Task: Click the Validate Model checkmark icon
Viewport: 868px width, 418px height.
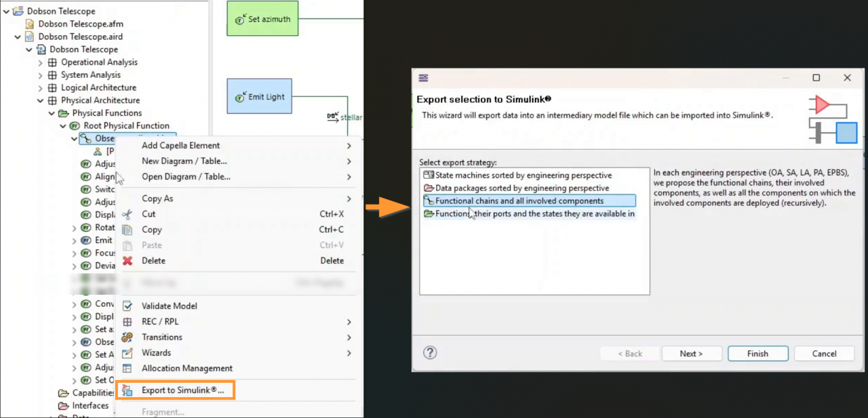Action: [x=127, y=306]
